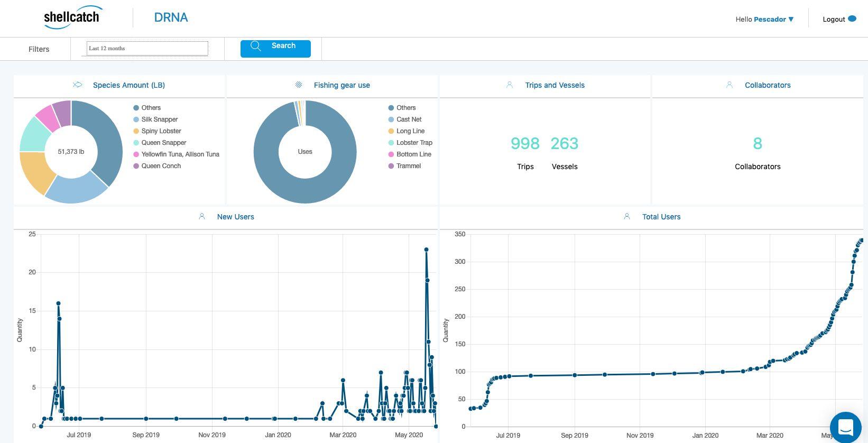Click the net icon beside Fishing gear use

(x=299, y=85)
